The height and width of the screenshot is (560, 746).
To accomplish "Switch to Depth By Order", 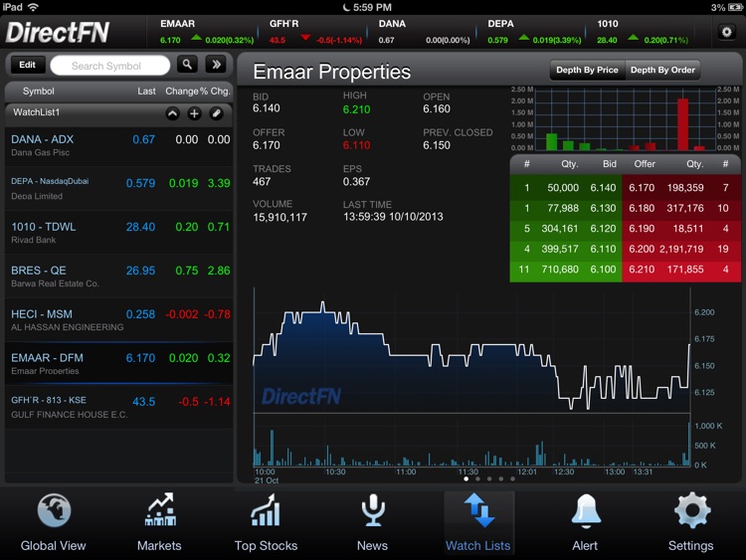I will pos(663,71).
